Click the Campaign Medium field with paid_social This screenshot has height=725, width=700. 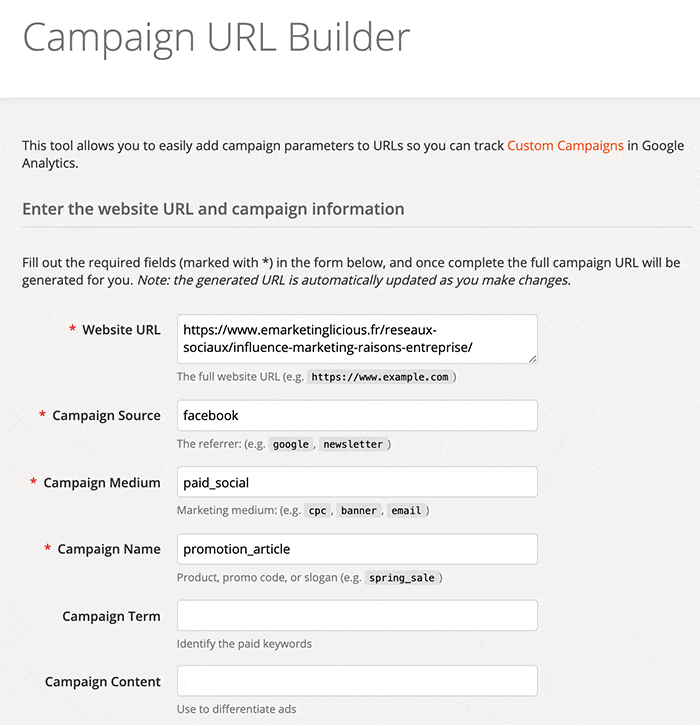tap(357, 482)
